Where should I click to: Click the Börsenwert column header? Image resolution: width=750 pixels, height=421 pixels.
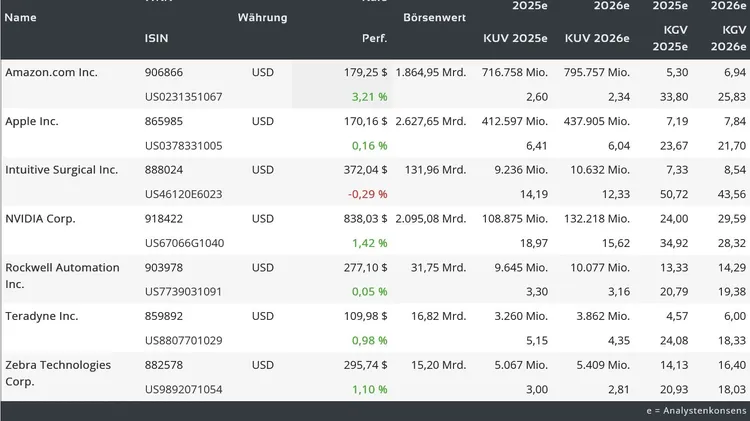point(434,18)
